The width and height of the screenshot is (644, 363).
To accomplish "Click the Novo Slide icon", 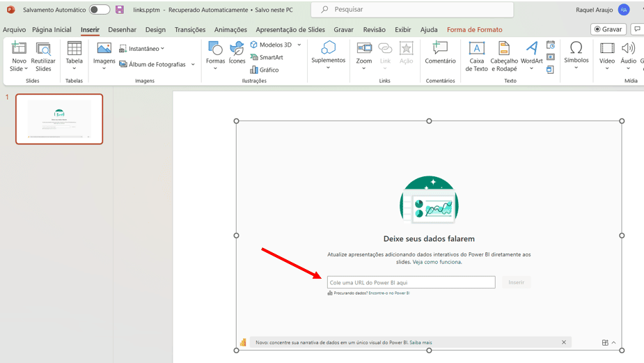I will tap(19, 48).
